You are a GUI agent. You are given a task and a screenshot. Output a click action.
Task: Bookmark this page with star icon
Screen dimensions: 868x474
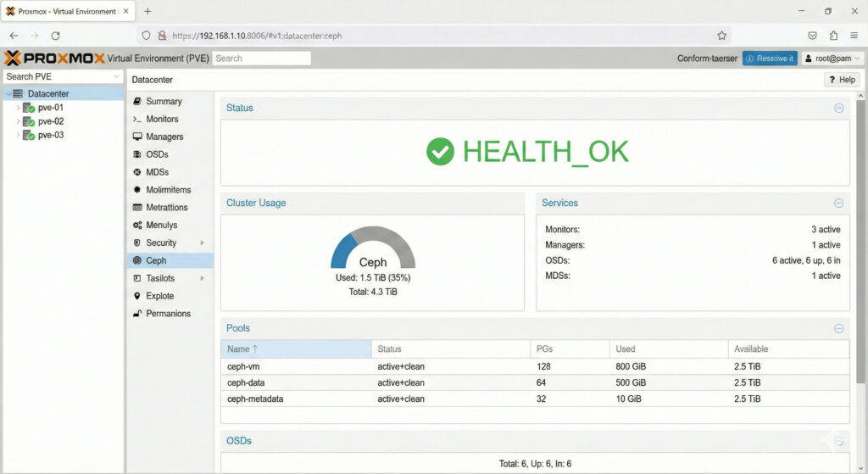pos(721,36)
